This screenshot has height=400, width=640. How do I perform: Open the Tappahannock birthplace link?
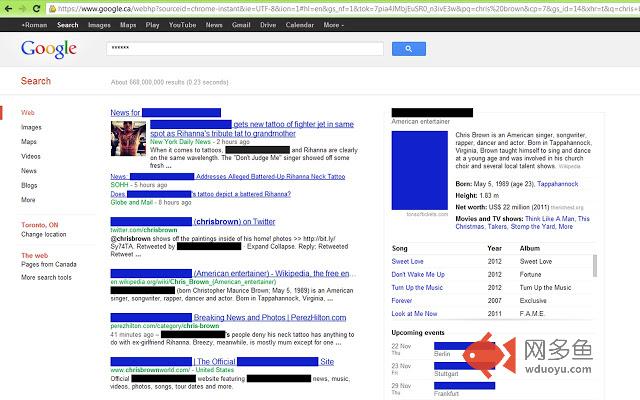(558, 184)
